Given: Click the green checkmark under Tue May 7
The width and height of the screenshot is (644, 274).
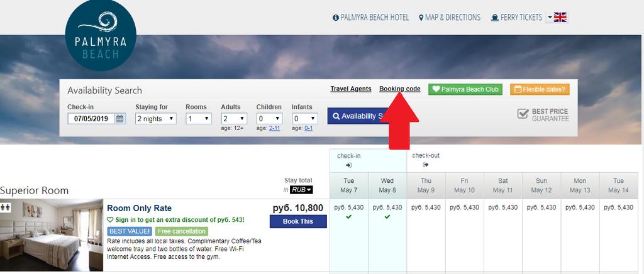Looking at the screenshot, I should (348, 217).
